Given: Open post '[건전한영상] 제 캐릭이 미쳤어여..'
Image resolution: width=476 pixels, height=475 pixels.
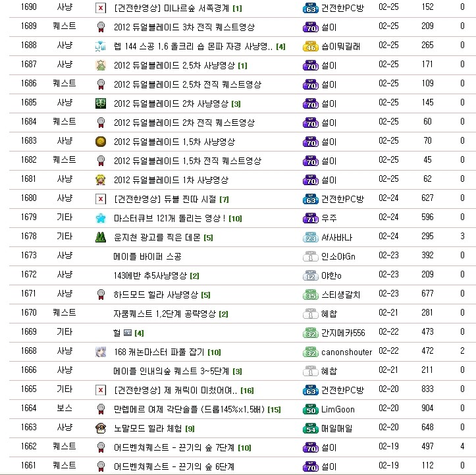Looking at the screenshot, I should [176, 390].
